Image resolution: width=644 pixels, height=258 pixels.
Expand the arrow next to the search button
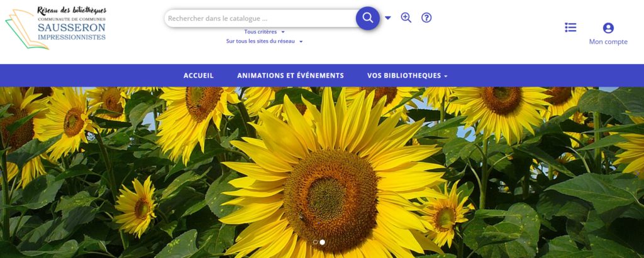387,18
